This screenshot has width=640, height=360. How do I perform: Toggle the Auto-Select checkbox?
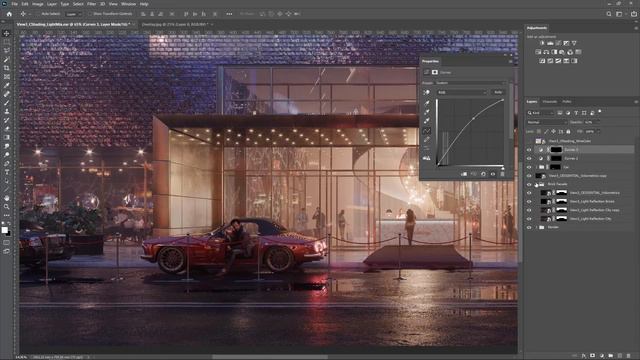tap(38, 14)
